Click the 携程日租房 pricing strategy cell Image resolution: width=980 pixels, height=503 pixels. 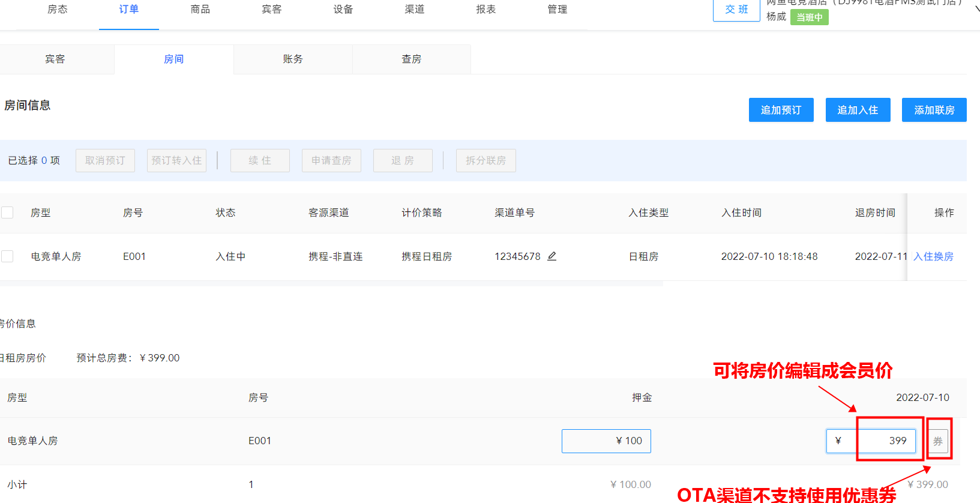coord(427,256)
